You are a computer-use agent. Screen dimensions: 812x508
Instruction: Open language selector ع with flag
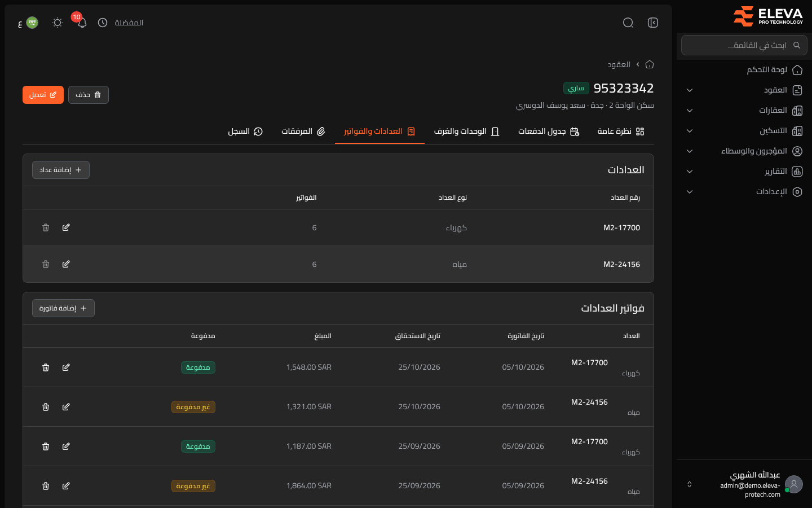coord(28,23)
